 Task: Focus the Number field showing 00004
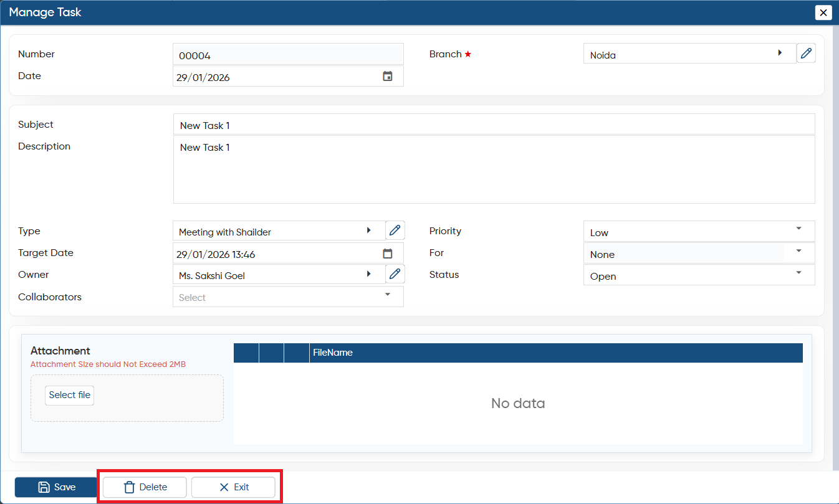click(288, 54)
